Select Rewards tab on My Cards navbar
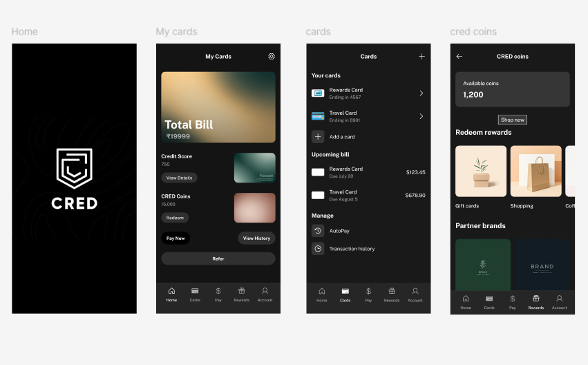 point(241,294)
